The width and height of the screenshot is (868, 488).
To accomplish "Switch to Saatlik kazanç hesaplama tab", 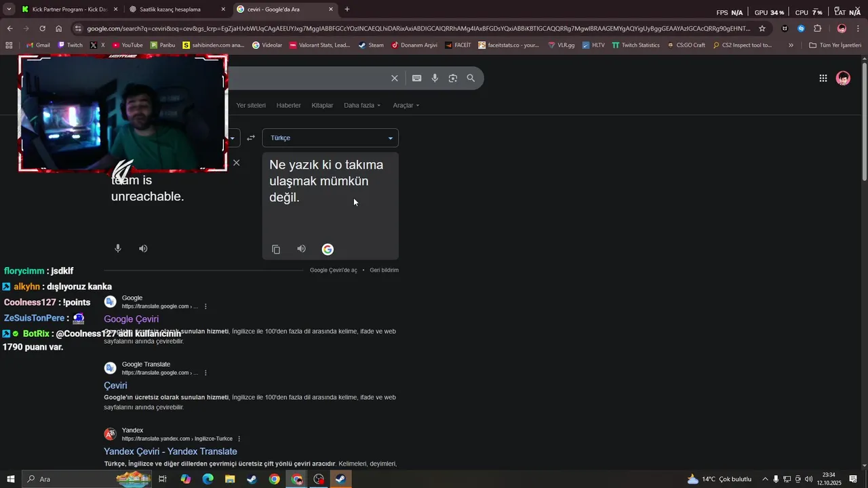I will pos(178,9).
